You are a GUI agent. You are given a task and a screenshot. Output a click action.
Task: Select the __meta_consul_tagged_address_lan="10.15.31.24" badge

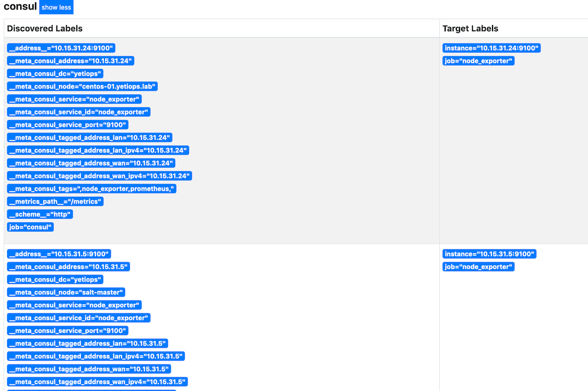88,137
